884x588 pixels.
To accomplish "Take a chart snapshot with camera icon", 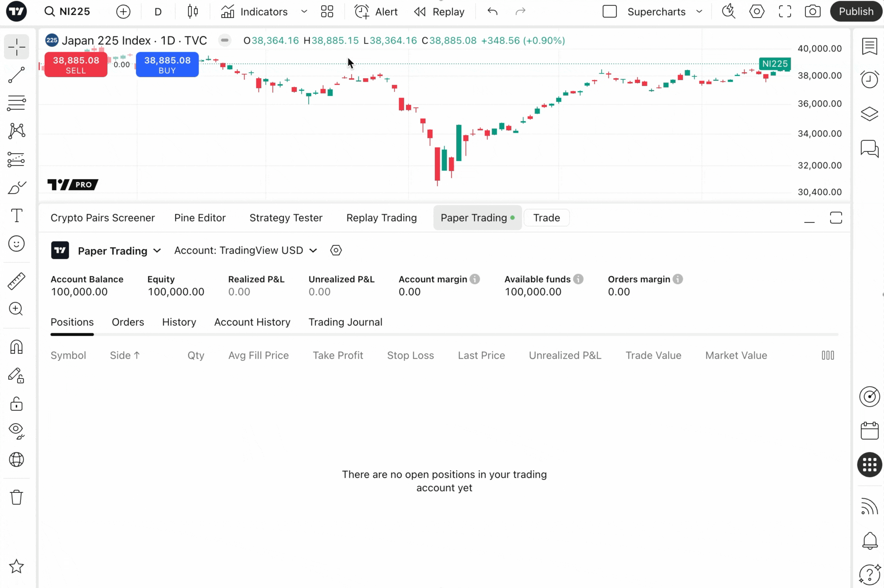I will coord(812,11).
